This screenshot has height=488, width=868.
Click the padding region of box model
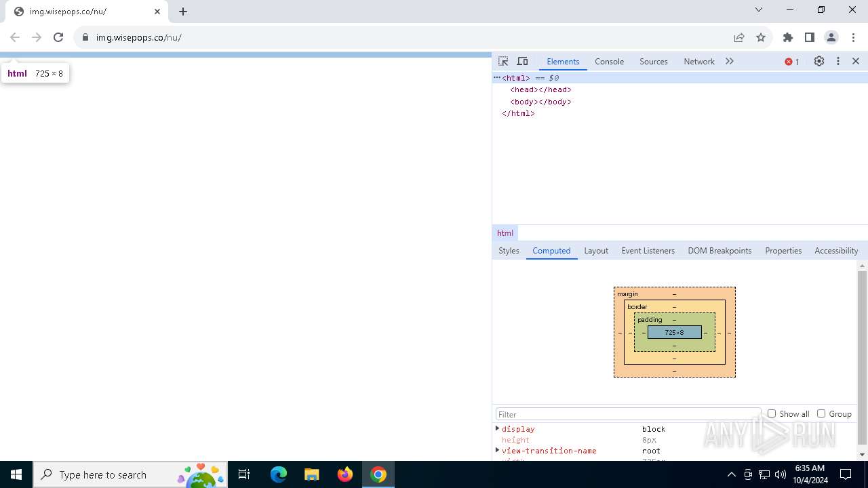[650, 320]
